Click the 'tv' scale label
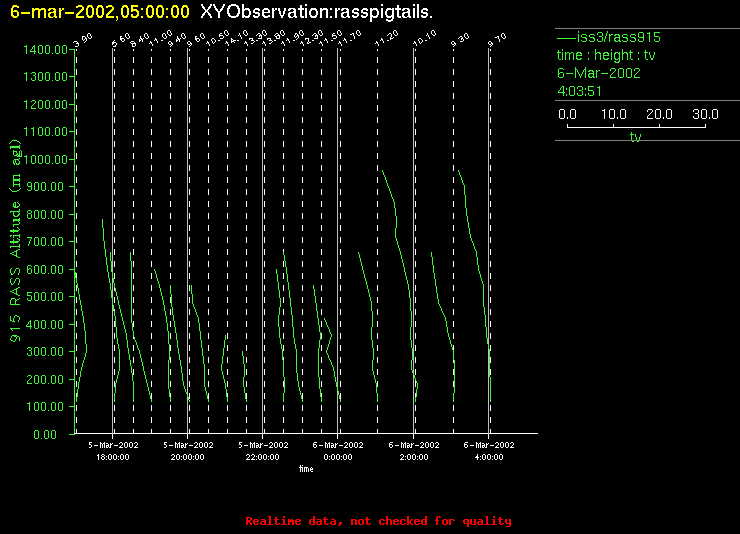Screen dimensions: 740x534 (636, 137)
